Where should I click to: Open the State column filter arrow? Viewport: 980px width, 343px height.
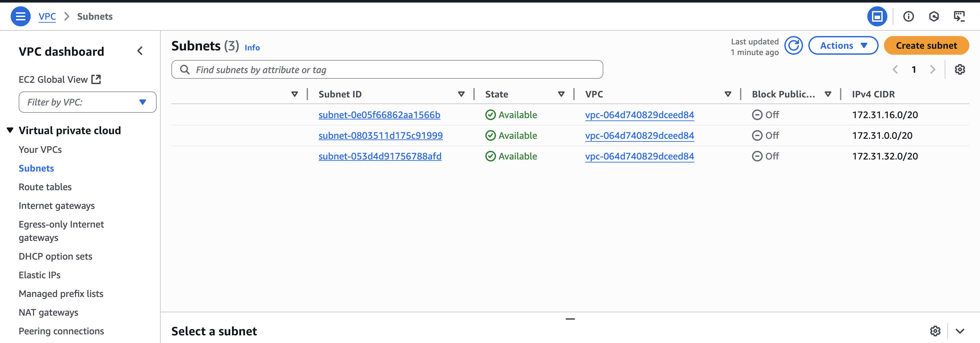[561, 94]
